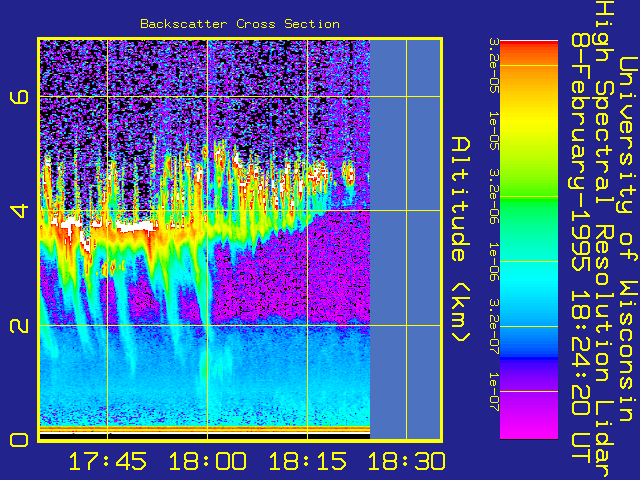Click the 18:15 time axis label

307,461
